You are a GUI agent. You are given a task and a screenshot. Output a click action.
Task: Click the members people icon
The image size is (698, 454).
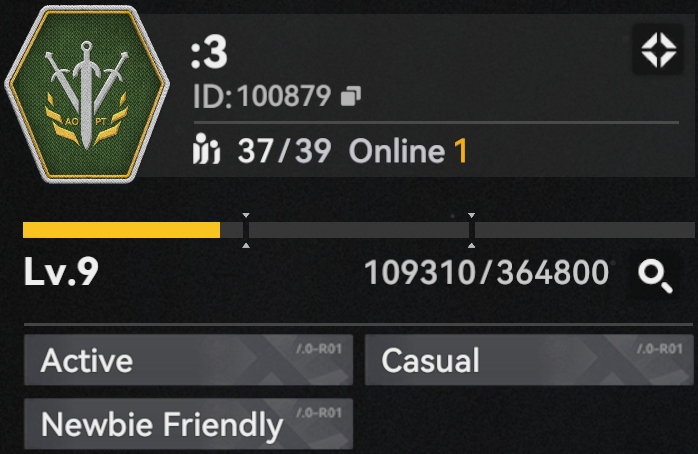206,149
